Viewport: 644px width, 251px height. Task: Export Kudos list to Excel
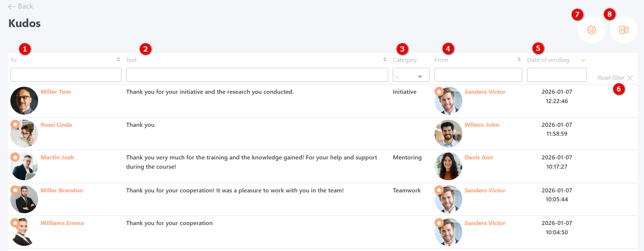[x=624, y=30]
